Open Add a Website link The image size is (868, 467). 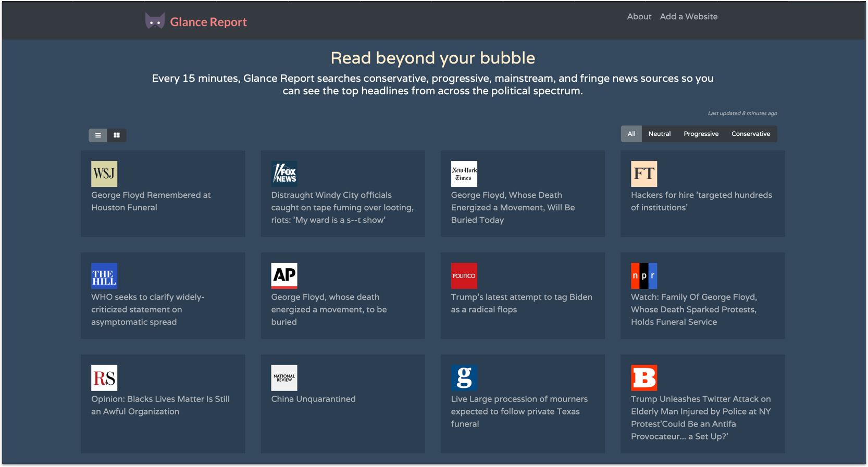tap(689, 17)
